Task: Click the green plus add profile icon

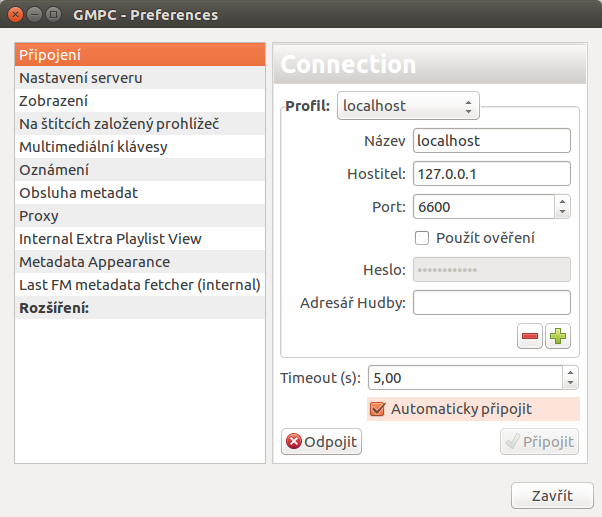Action: pos(558,336)
